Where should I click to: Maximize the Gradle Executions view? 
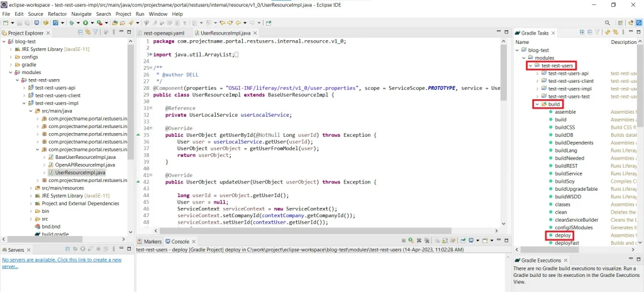[639, 260]
